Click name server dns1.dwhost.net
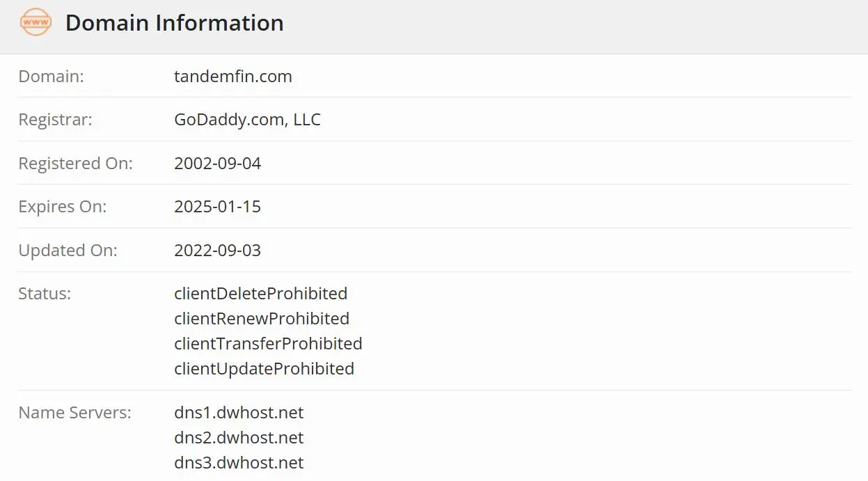 pyautogui.click(x=239, y=413)
